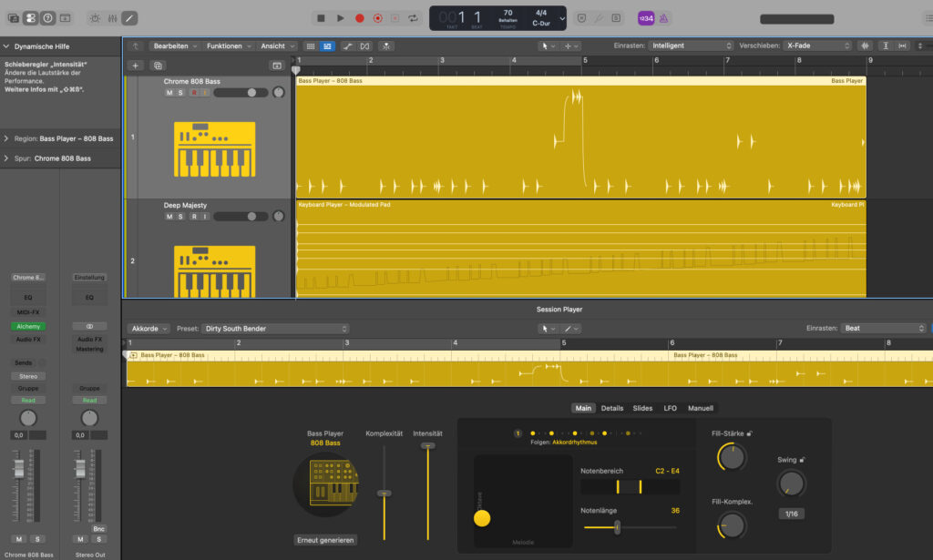Open the Dirty South Bender preset menu
The height and width of the screenshot is (560, 933).
275,329
